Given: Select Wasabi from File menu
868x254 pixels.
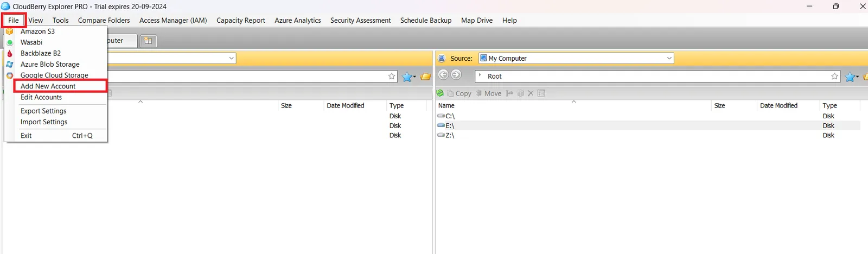Looking at the screenshot, I should pyautogui.click(x=55, y=42).
